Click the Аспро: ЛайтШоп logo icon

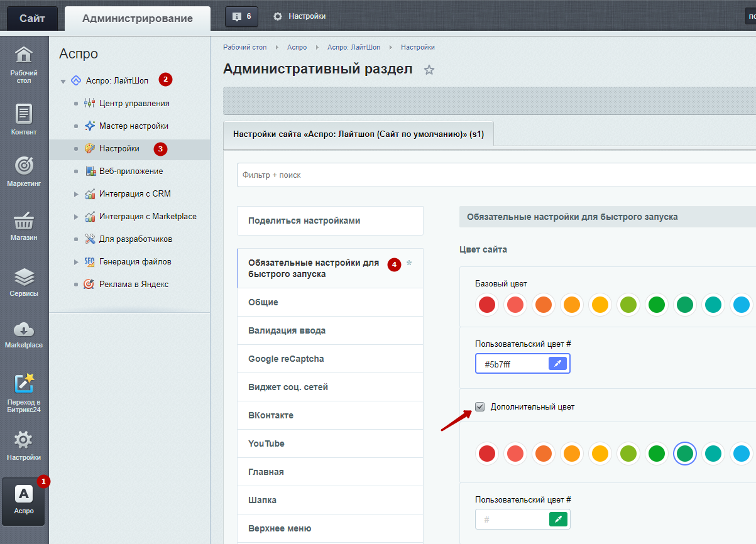(x=76, y=80)
